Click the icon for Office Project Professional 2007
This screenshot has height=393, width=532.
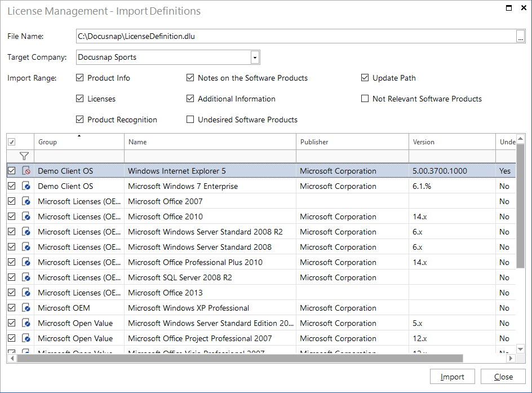(x=26, y=338)
